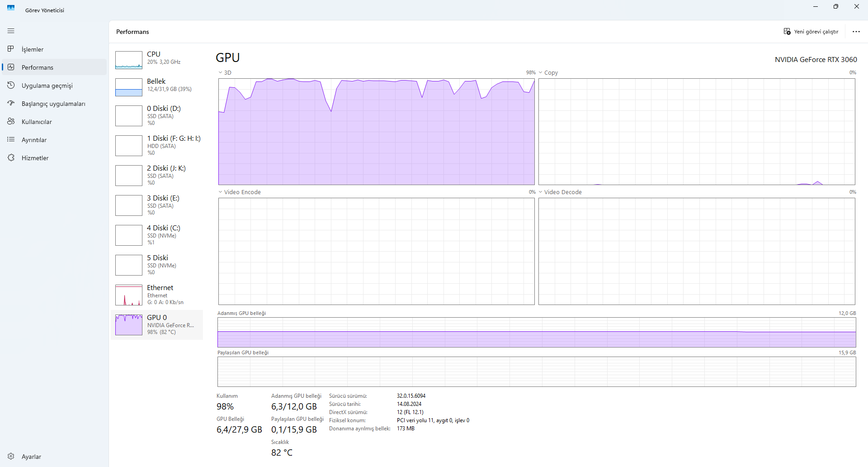Click Yeni görevi çalıştır button
Image resolution: width=868 pixels, height=467 pixels.
811,32
